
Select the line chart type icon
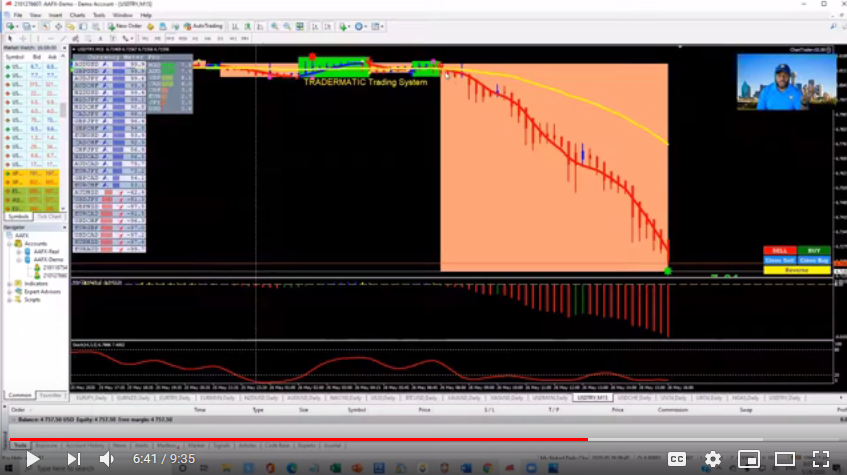(x=260, y=26)
